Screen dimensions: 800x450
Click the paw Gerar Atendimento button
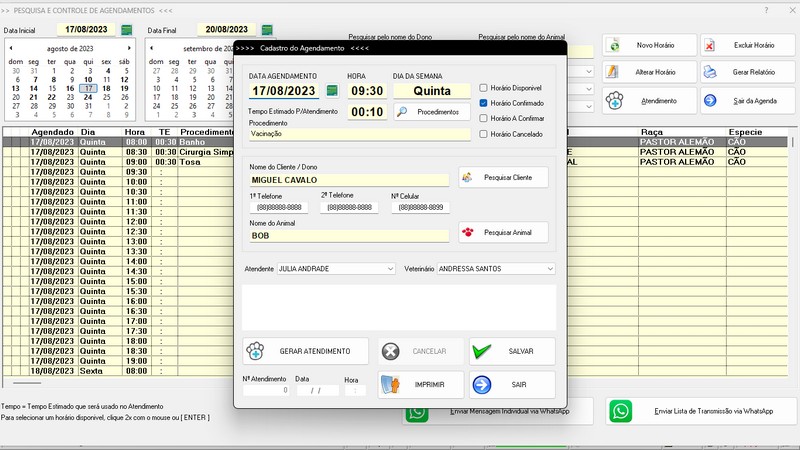tap(305, 352)
